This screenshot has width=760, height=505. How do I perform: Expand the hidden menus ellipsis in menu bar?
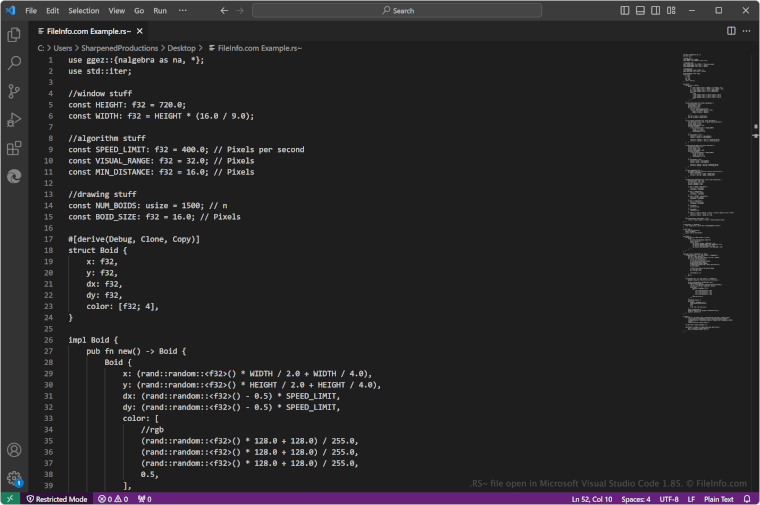tap(182, 10)
